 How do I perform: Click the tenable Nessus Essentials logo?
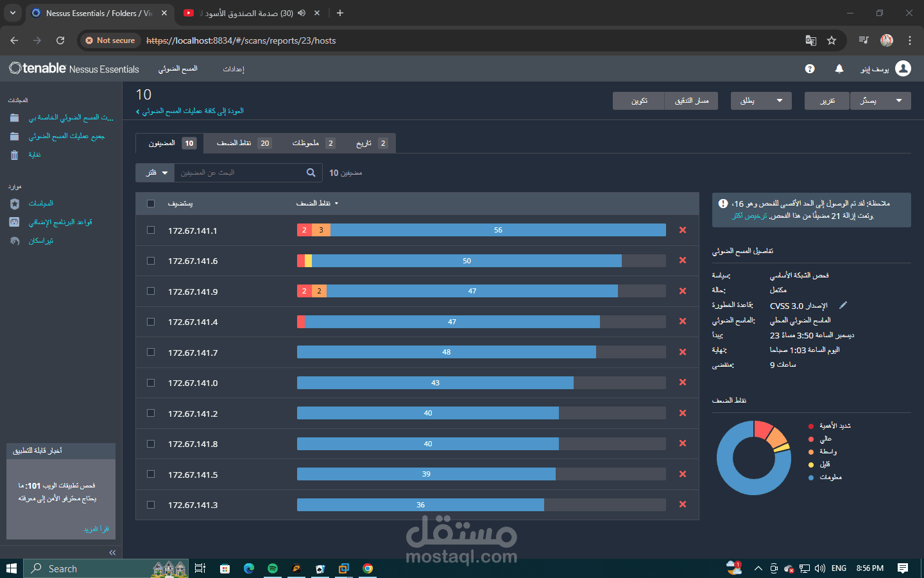(x=74, y=68)
